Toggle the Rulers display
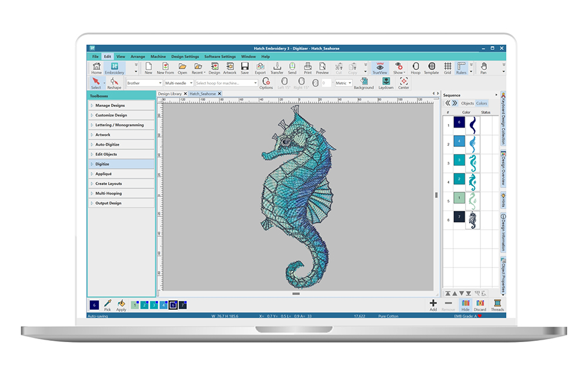This screenshot has height=375, width=588. click(x=460, y=67)
